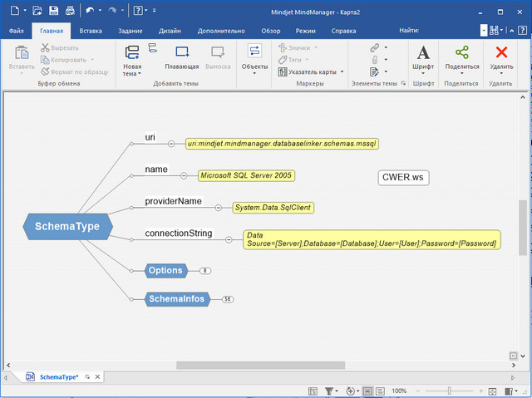Select the Options topic

tap(166, 271)
